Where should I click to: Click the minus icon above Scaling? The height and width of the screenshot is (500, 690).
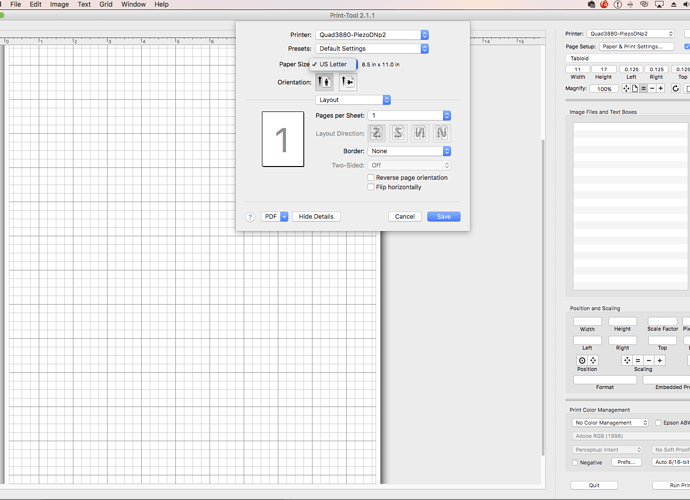[x=649, y=360]
